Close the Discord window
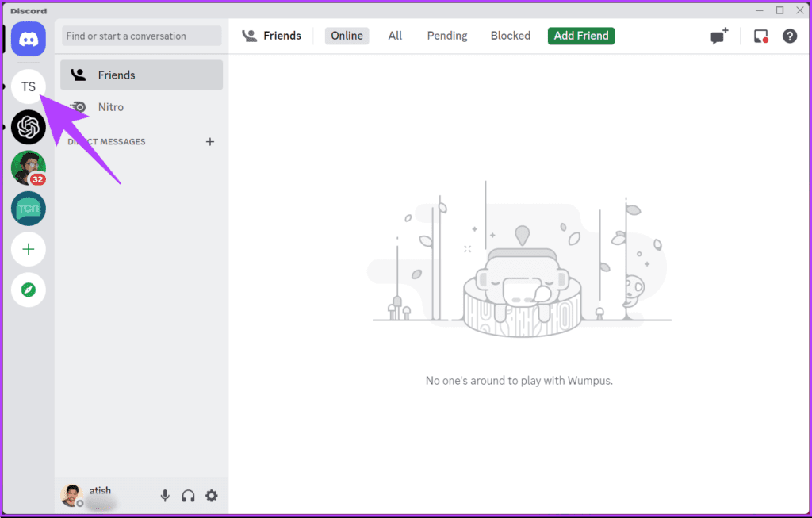This screenshot has height=518, width=812. point(799,10)
